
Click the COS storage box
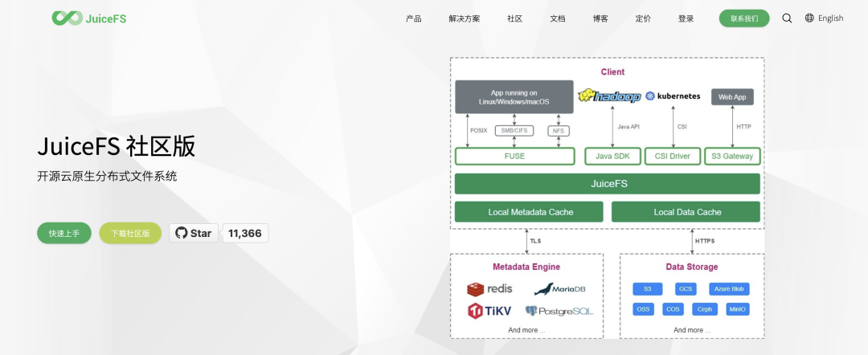pyautogui.click(x=673, y=309)
